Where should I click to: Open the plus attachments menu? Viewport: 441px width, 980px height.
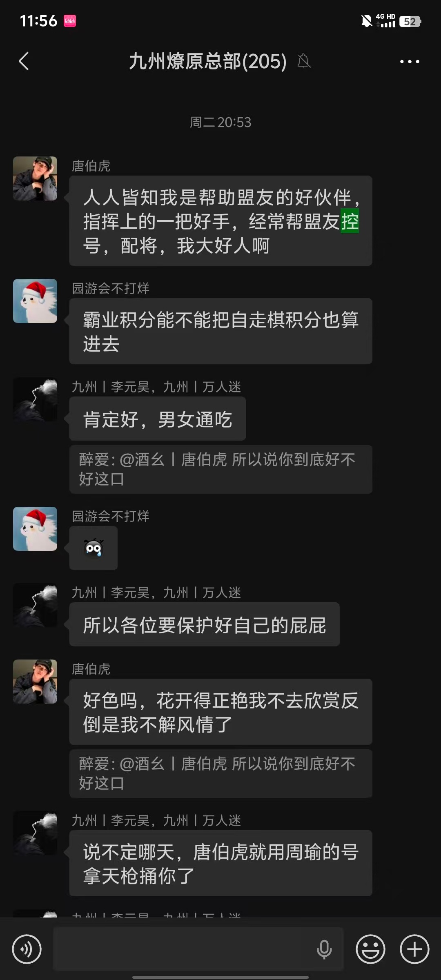click(414, 949)
